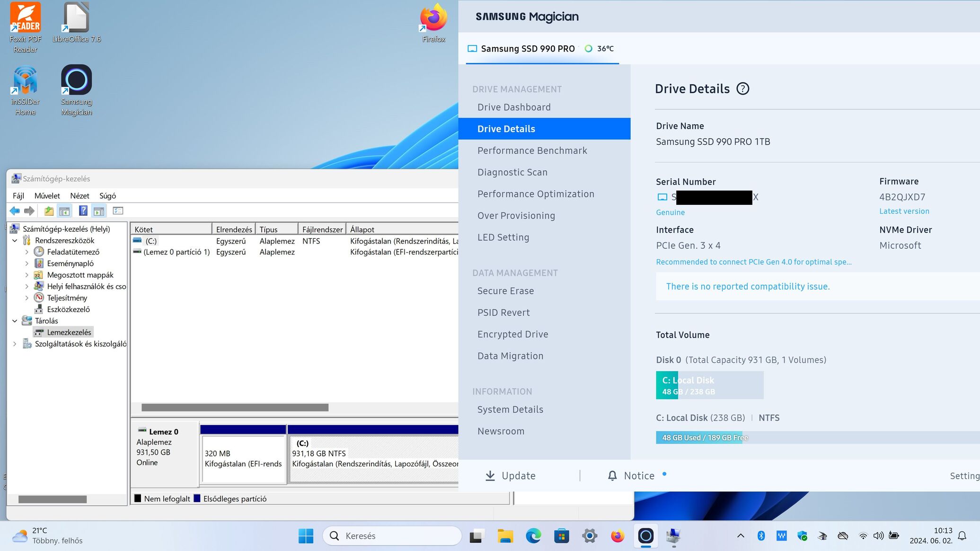The image size is (980, 551).
Task: Open the Samsung Magician desktop shortcut
Action: (76, 90)
